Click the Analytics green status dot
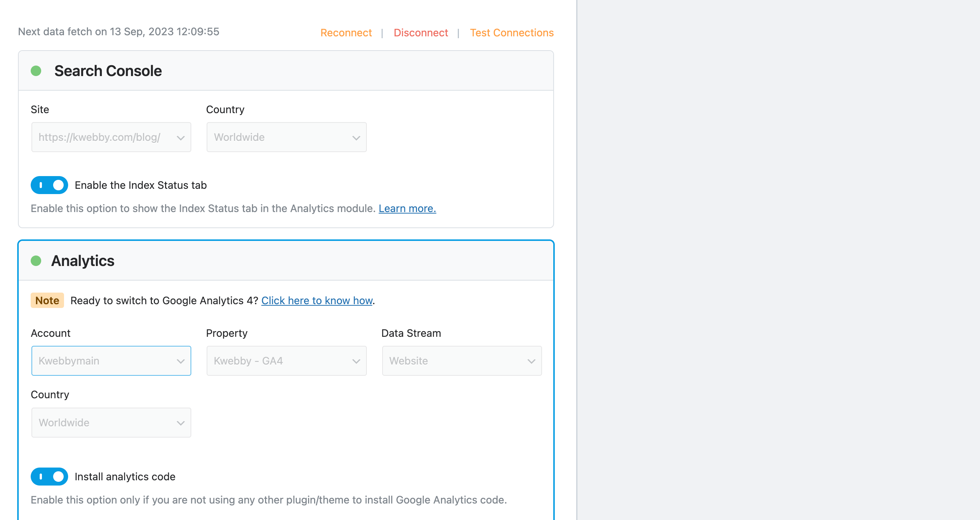Screen dimensions: 980x520 [36, 261]
